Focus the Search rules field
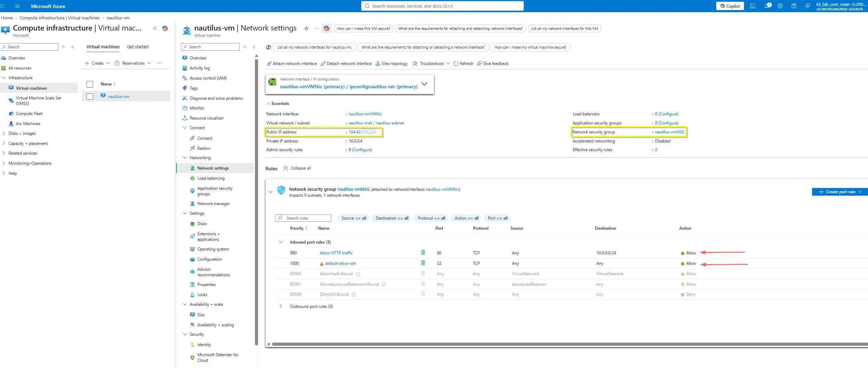This screenshot has height=368, width=868. 303,218
